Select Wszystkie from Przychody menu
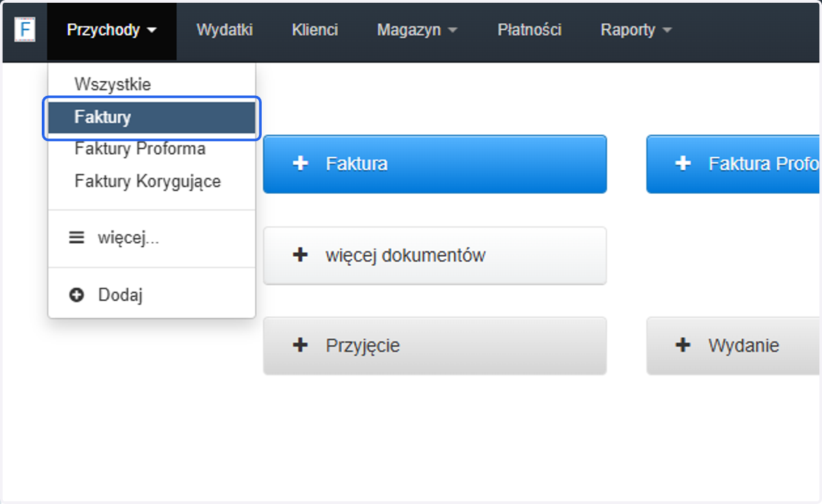Screen dimensions: 822x504 151,85
